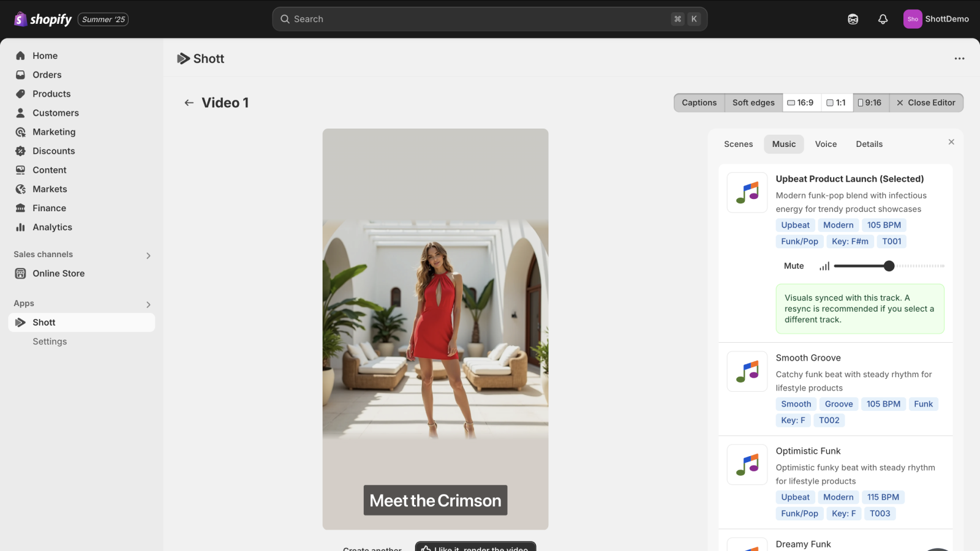Switch to the Details tab

click(x=869, y=144)
